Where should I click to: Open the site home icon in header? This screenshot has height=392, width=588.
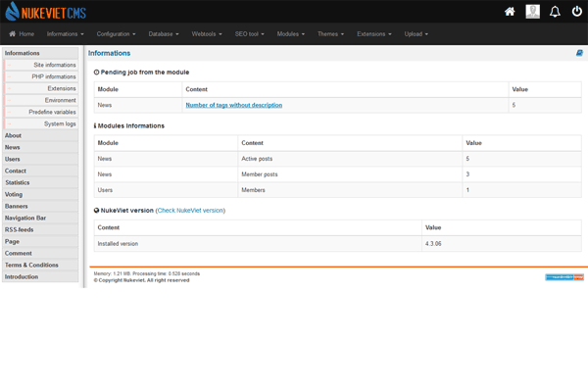click(x=510, y=12)
